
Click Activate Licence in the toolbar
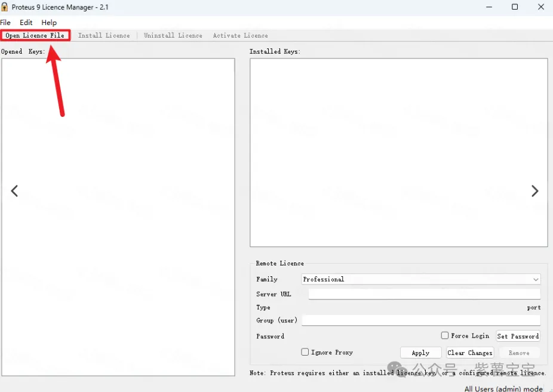(240, 36)
